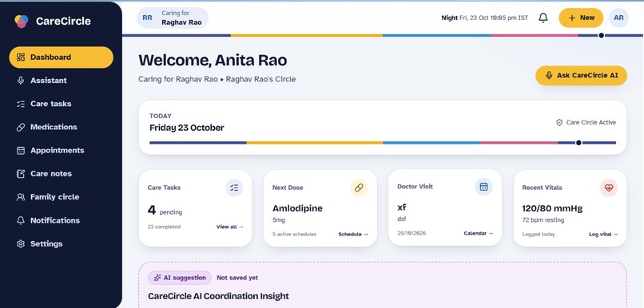Click the Amlodipine medication name
This screenshot has height=308, width=644.
(297, 208)
